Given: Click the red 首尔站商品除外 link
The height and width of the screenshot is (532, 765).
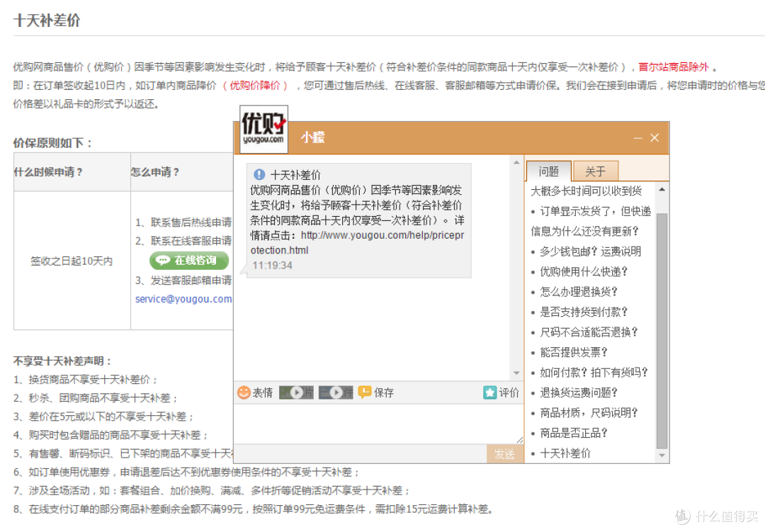Looking at the screenshot, I should 674,67.
